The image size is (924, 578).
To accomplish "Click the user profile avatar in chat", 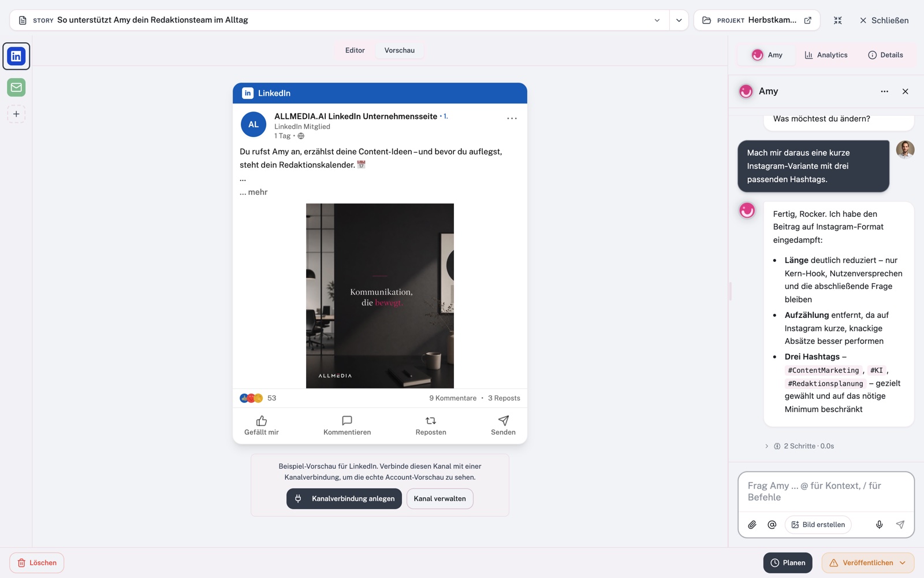I will [x=906, y=150].
